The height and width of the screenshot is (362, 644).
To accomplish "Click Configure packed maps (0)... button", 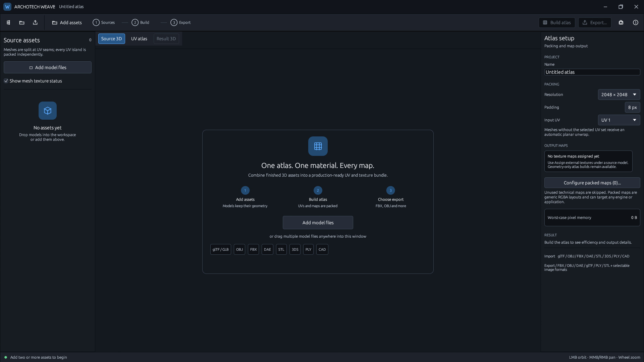I will click(592, 183).
